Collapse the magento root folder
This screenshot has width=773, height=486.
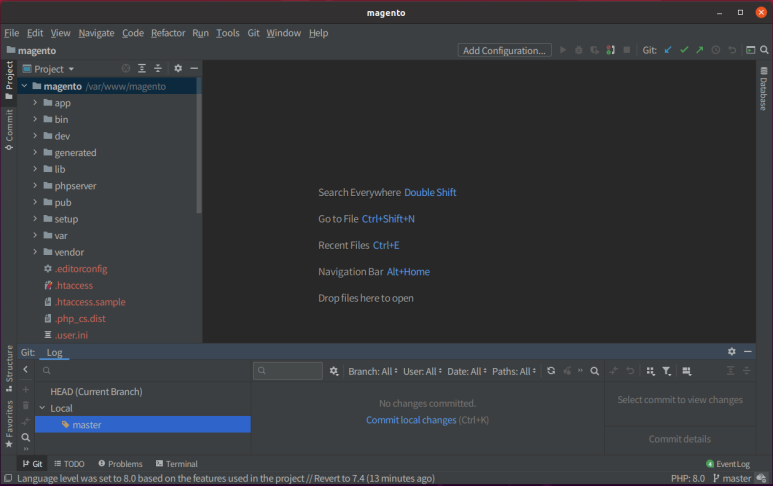[x=24, y=86]
